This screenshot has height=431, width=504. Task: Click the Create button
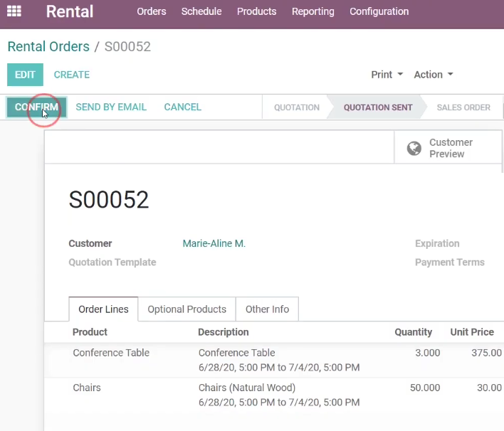72,75
